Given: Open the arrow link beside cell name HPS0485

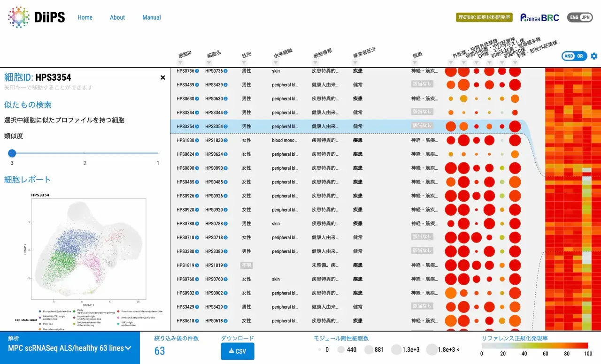Looking at the screenshot, I should [x=226, y=182].
